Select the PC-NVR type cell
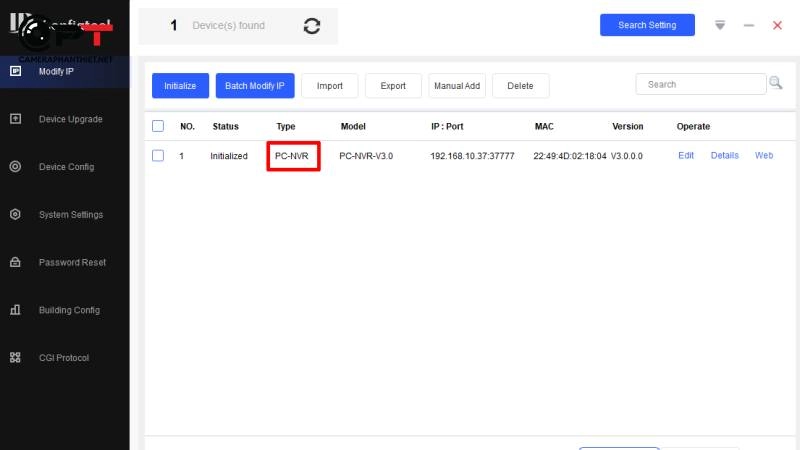The width and height of the screenshot is (800, 450). click(292, 156)
